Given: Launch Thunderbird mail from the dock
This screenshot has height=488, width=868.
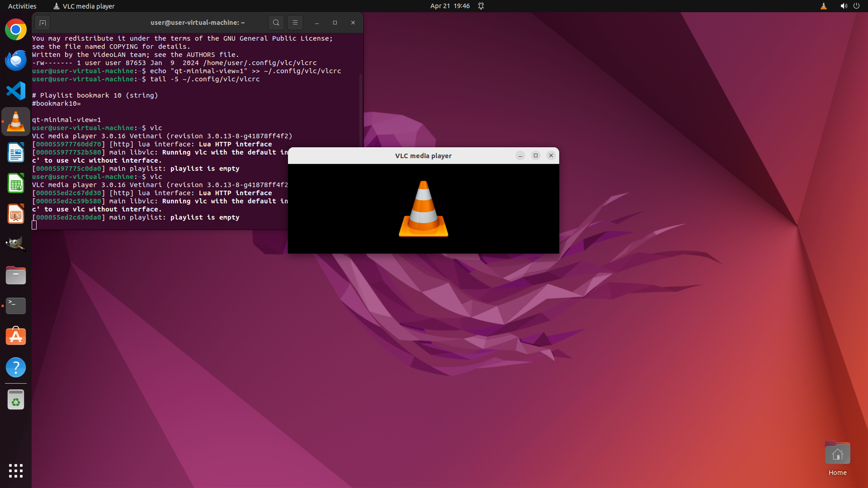Looking at the screenshot, I should (16, 60).
